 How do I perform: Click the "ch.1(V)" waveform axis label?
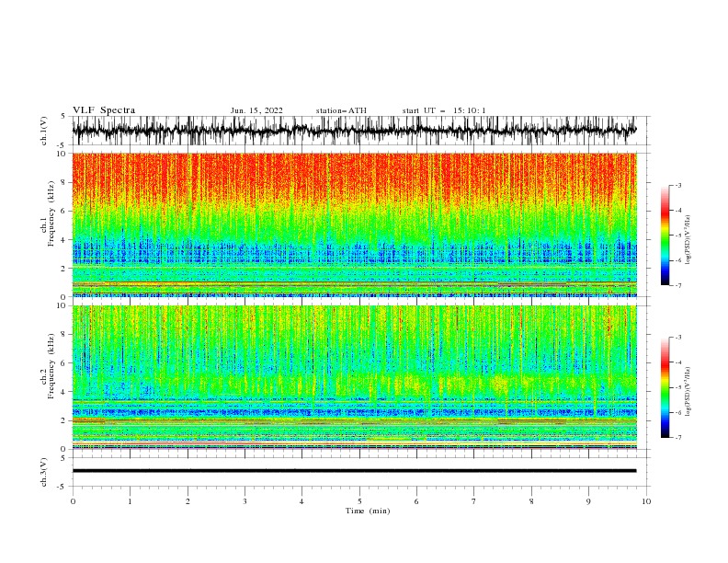coord(44,131)
